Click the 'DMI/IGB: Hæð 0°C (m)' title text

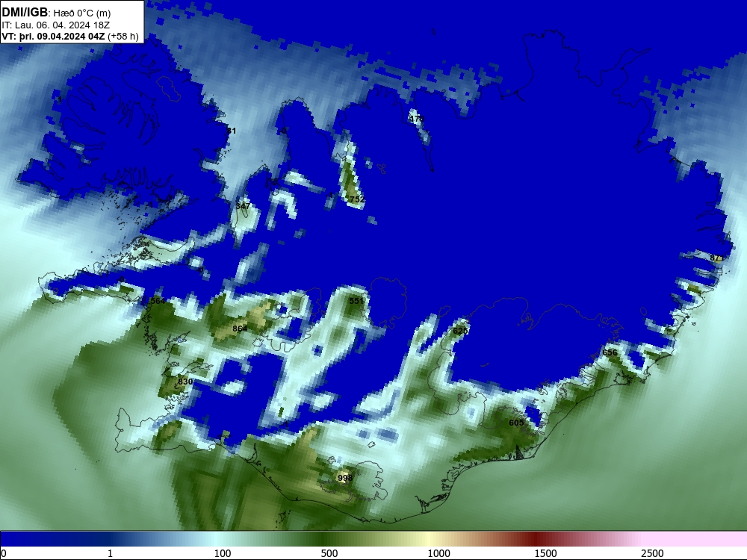click(56, 13)
